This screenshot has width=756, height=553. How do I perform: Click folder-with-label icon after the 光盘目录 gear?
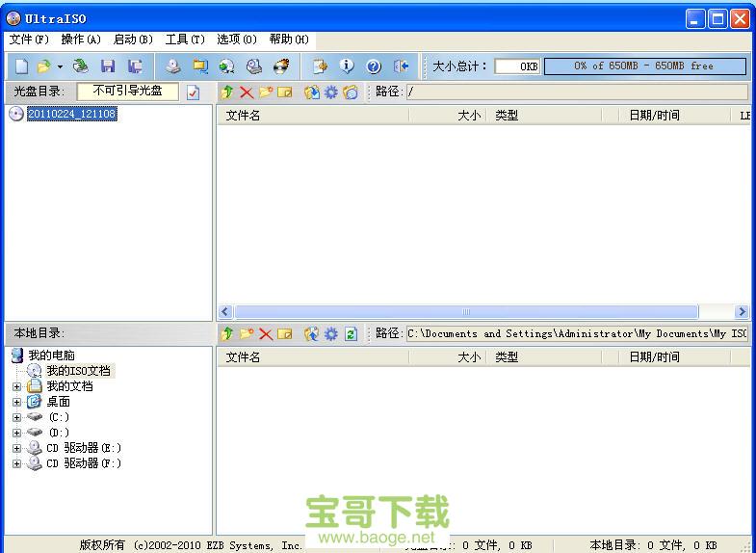click(x=351, y=92)
